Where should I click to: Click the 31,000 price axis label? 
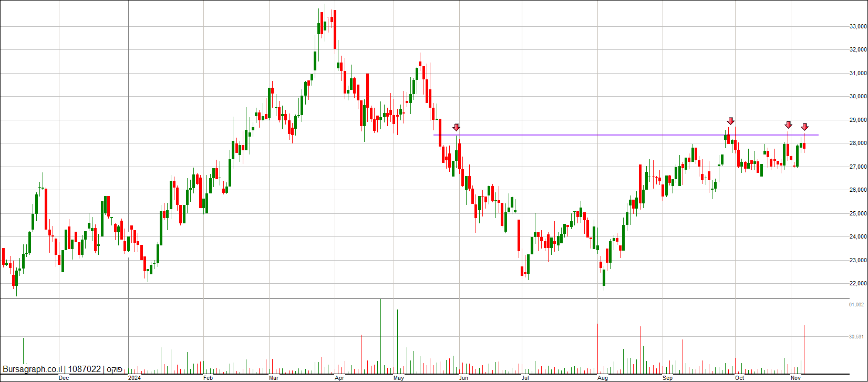[x=858, y=73]
